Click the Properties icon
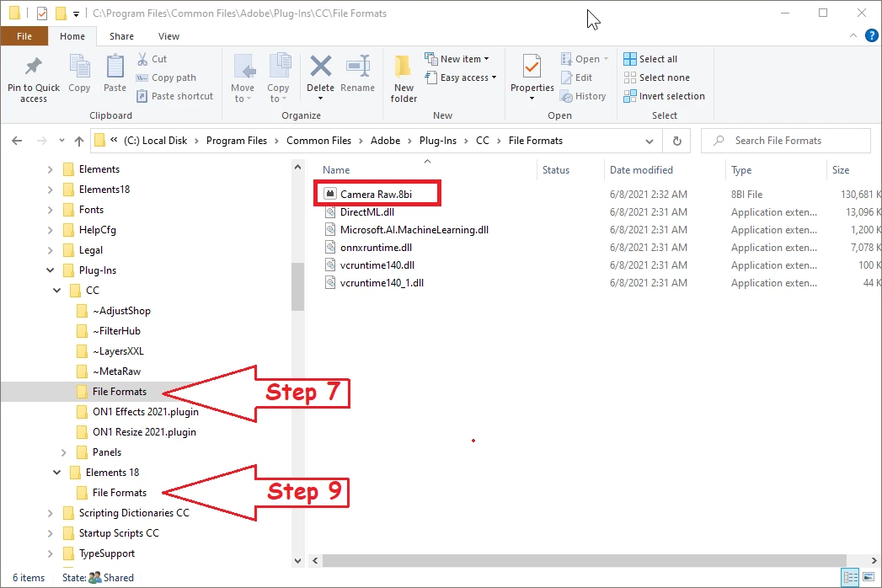The width and height of the screenshot is (882, 588). tap(532, 67)
